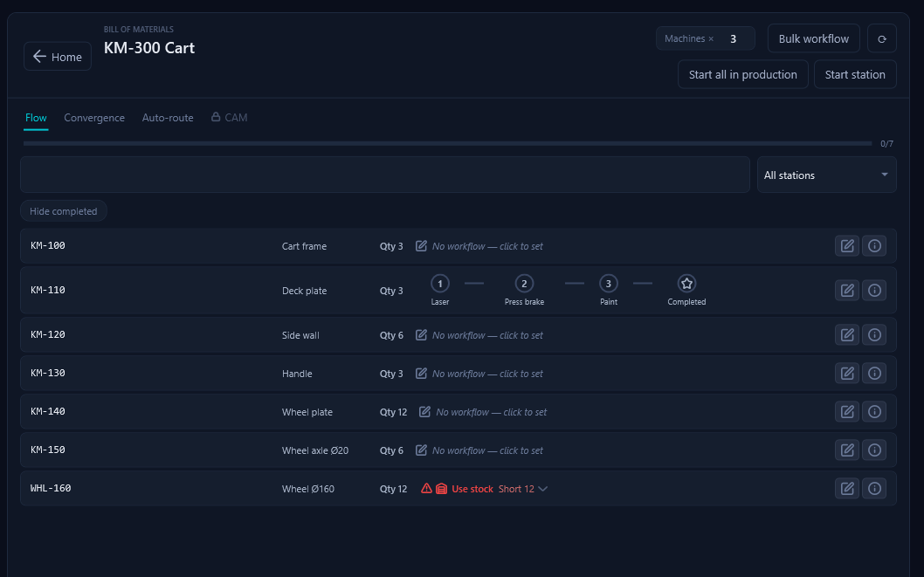Focus the empty search field

click(x=385, y=175)
